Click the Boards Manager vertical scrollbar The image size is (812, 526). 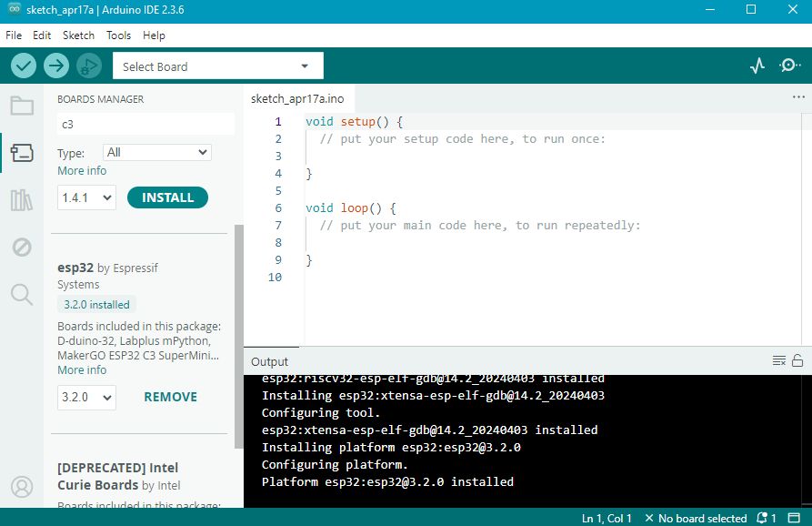[x=238, y=337]
